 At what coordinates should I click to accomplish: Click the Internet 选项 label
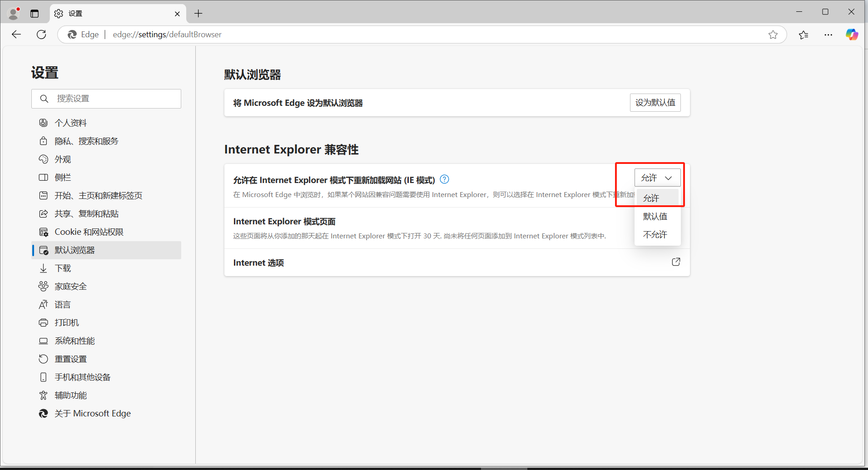tap(258, 263)
